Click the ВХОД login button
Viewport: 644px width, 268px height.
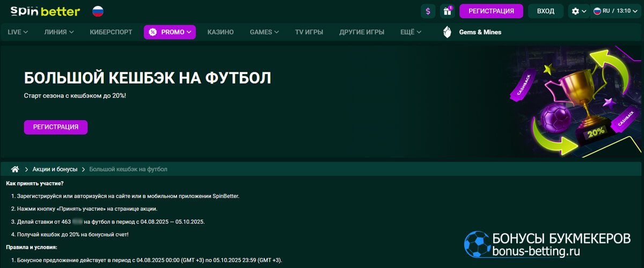[546, 11]
